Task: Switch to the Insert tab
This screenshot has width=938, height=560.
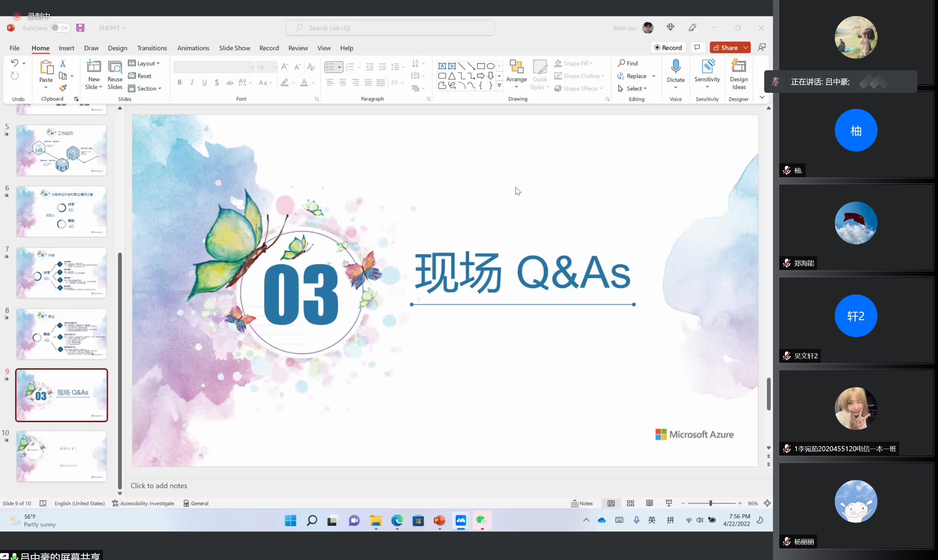Action: (x=67, y=48)
